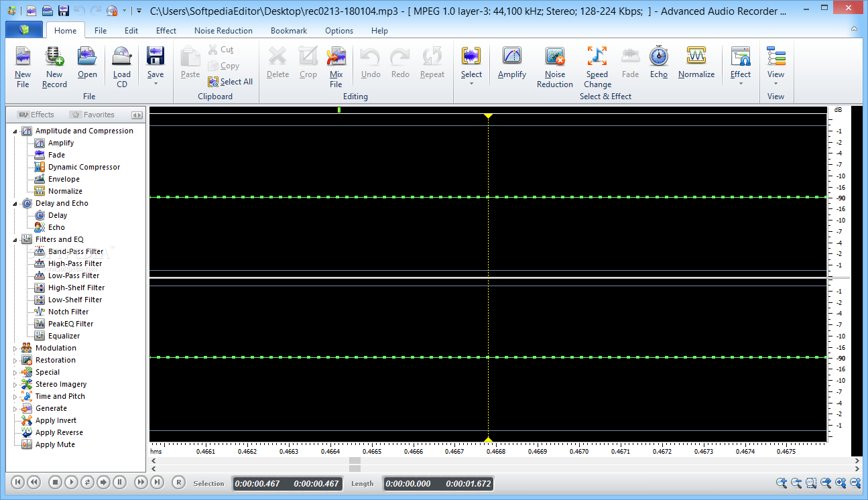Click quick-access burn CD icon in title bar
Screen dimensions: 868x500
pyautogui.click(x=111, y=11)
